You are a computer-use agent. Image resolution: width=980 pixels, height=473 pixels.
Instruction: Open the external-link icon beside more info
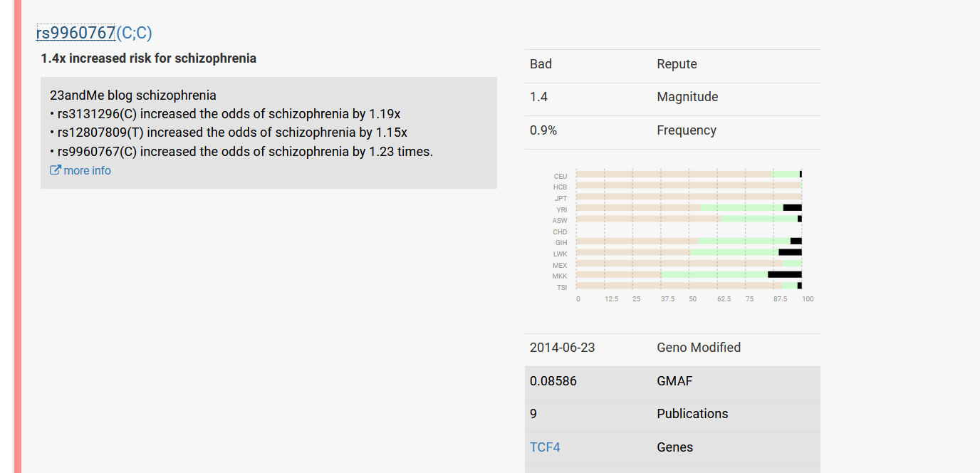pyautogui.click(x=55, y=170)
